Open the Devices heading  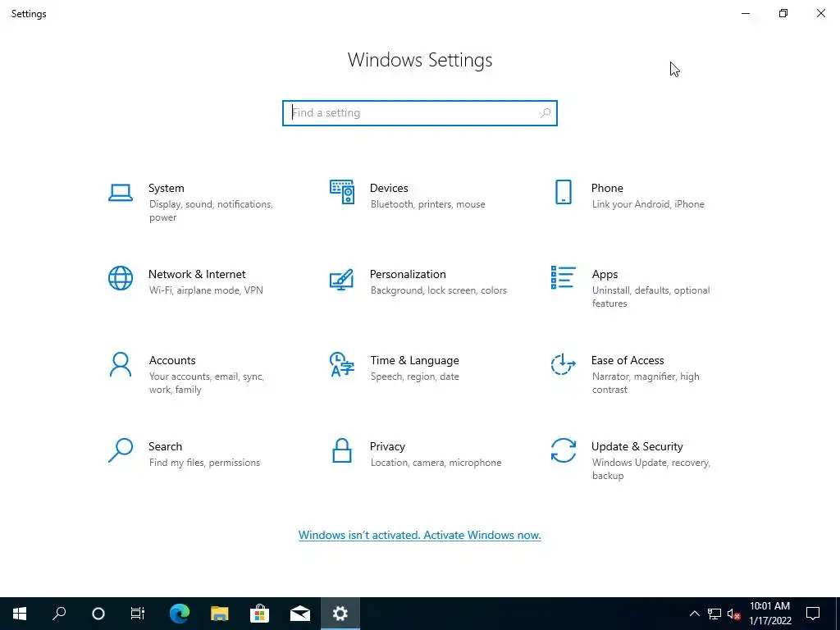pos(389,188)
